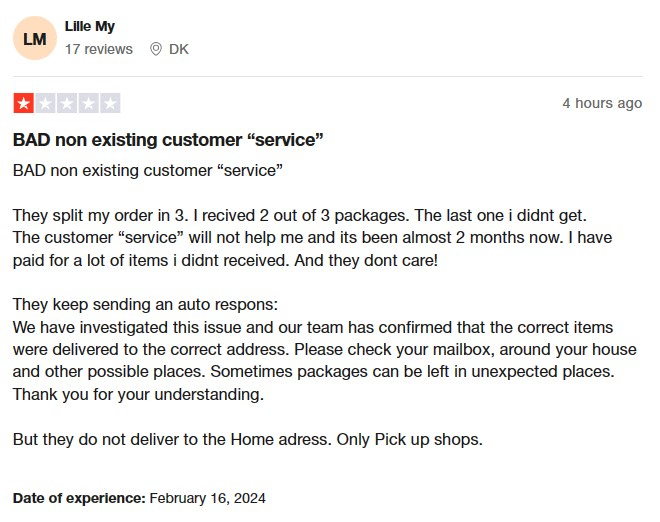This screenshot has width=660, height=522.
Task: Click the non-bold repeated title line
Action: [148, 170]
